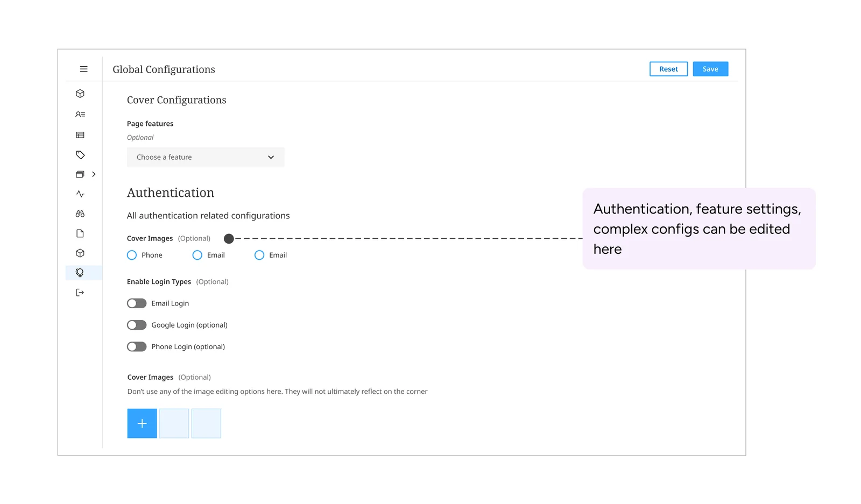Click the empty image slot adjacent to the plus button
Image resolution: width=861 pixels, height=504 pixels.
pyautogui.click(x=174, y=423)
